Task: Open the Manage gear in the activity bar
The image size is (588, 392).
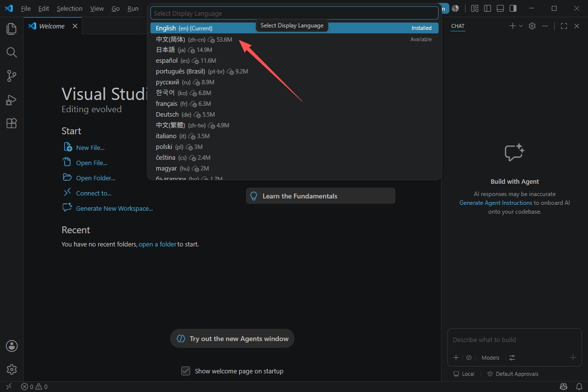Action: point(12,369)
